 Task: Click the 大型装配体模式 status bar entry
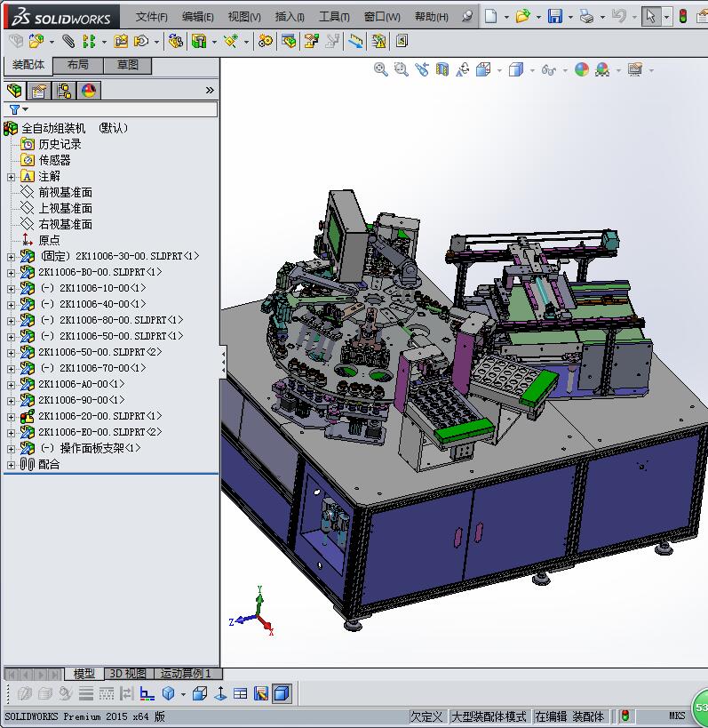pos(489,716)
